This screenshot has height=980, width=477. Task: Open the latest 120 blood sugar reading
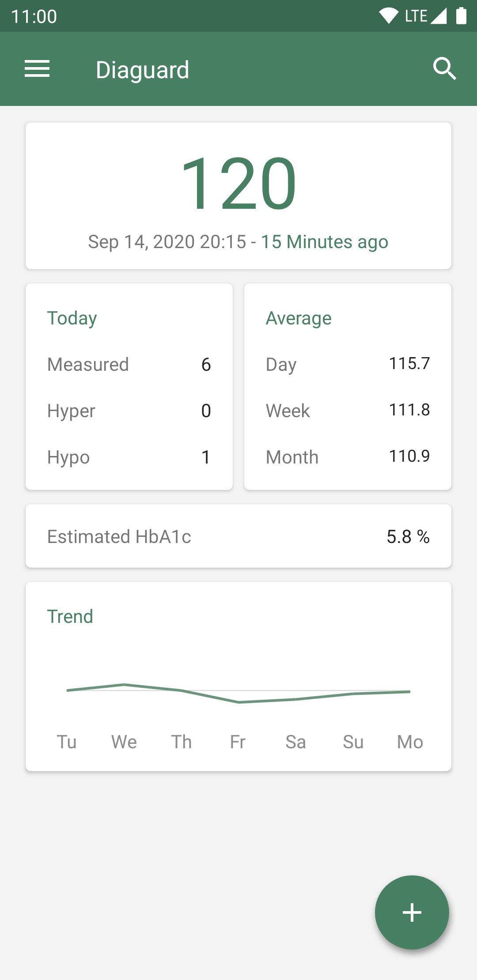238,183
